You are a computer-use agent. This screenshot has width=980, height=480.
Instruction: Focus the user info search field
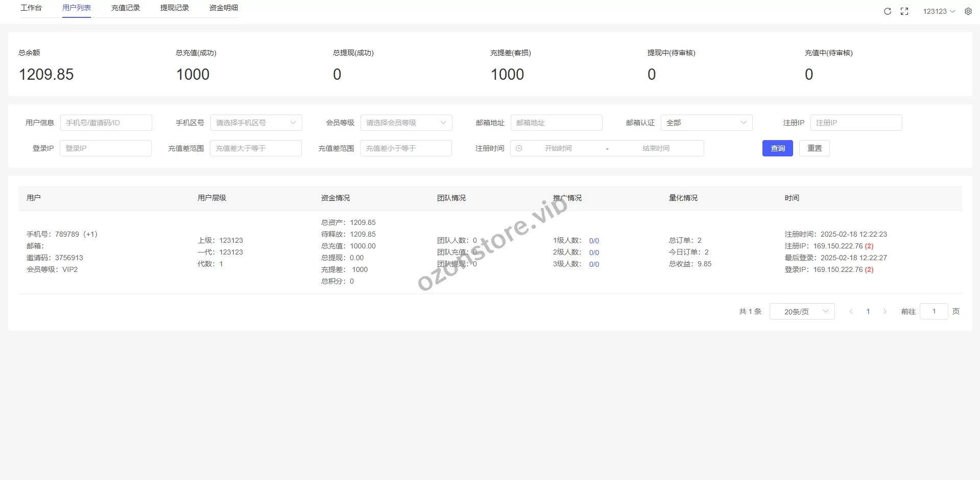[106, 123]
